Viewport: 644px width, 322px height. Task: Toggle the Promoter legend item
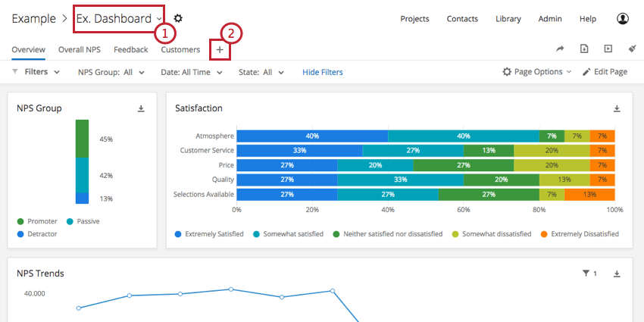click(37, 221)
